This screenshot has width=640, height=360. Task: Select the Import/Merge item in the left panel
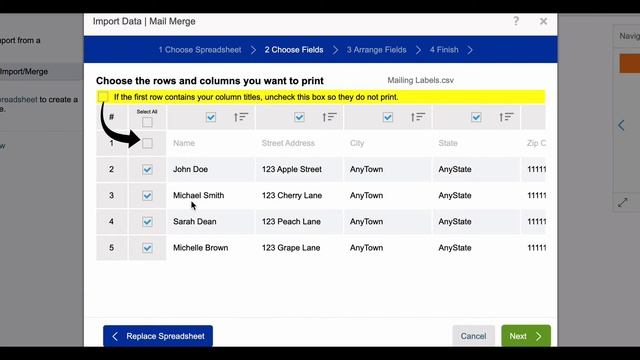[x=41, y=71]
